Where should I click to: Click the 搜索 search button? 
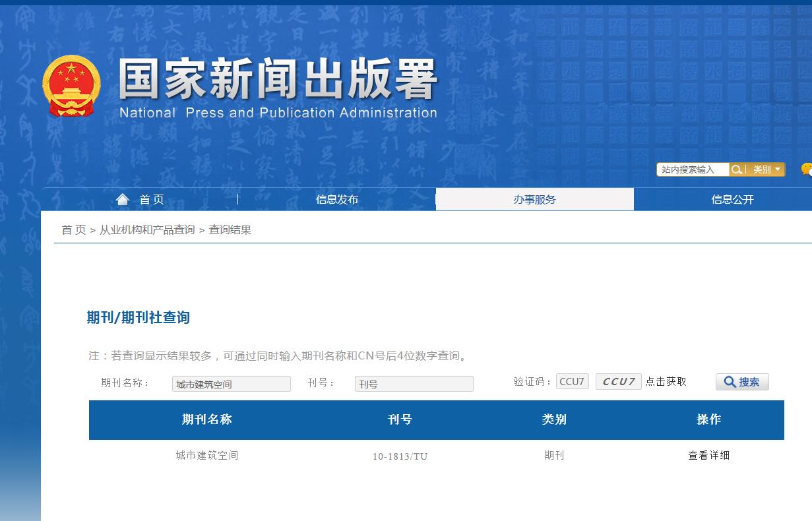click(x=742, y=382)
